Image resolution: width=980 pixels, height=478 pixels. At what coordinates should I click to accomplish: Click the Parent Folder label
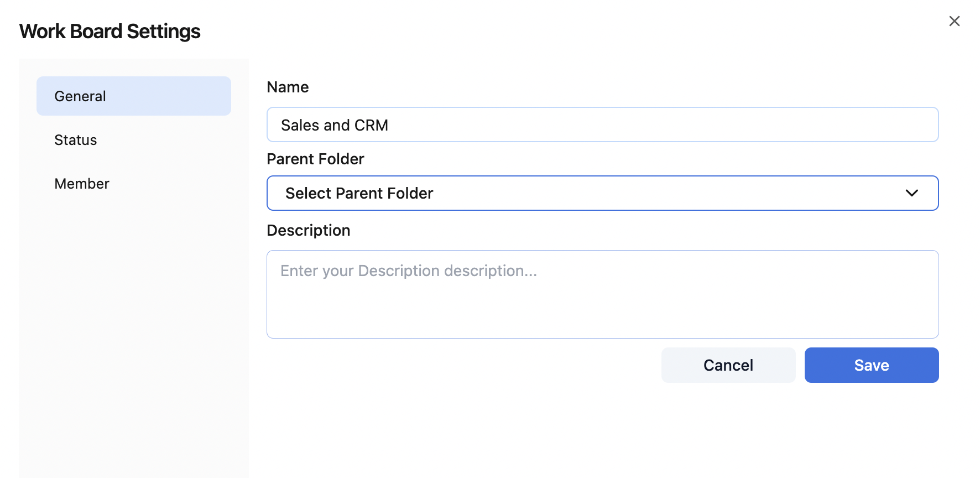pos(315,159)
